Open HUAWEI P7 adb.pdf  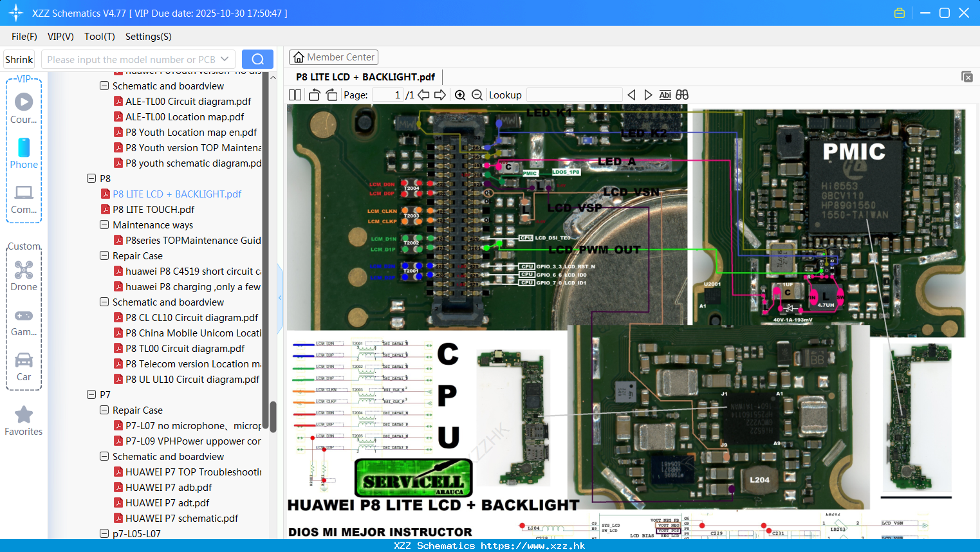169,487
